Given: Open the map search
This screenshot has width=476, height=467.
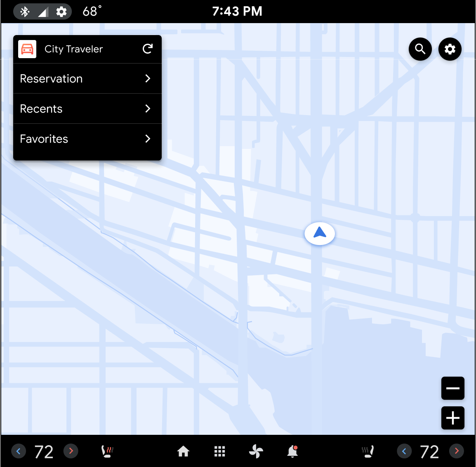Looking at the screenshot, I should (420, 49).
